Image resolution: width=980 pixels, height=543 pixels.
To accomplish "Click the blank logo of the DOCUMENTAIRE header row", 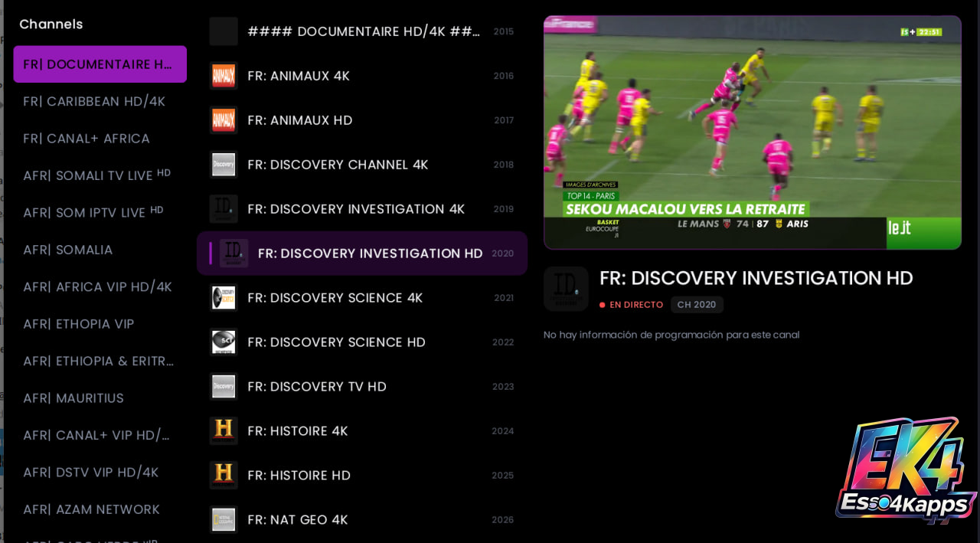I will click(x=224, y=31).
